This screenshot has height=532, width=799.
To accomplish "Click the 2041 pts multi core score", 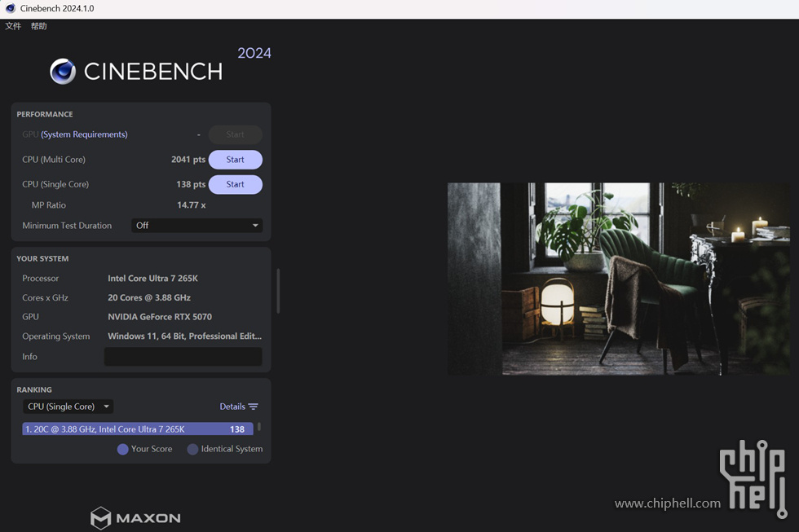I will tap(188, 160).
